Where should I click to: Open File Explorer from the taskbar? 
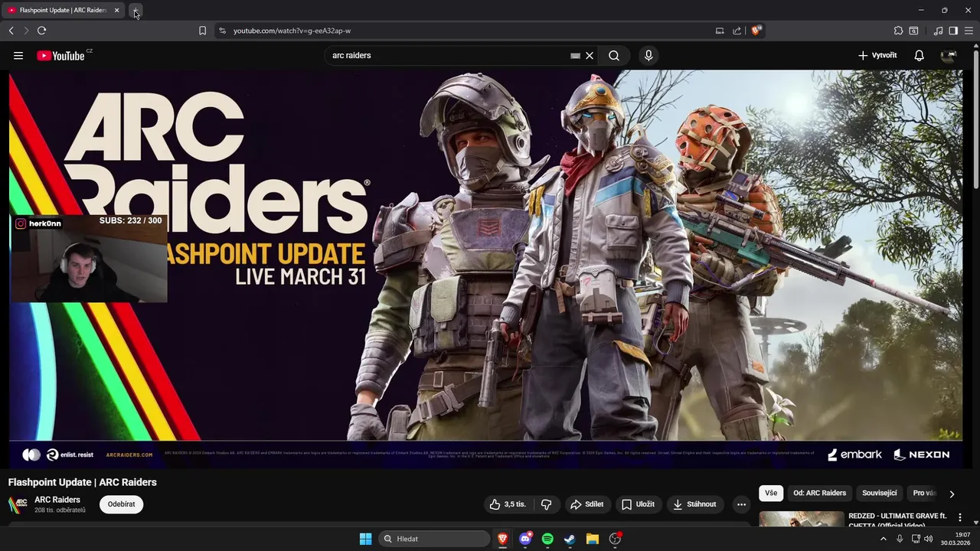click(592, 539)
